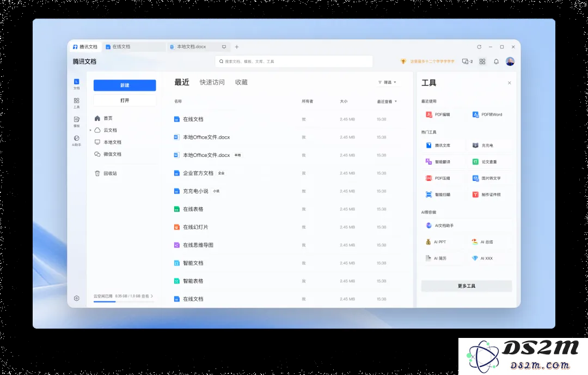Launch the 智能扫描 tool
588x375 pixels.
443,195
